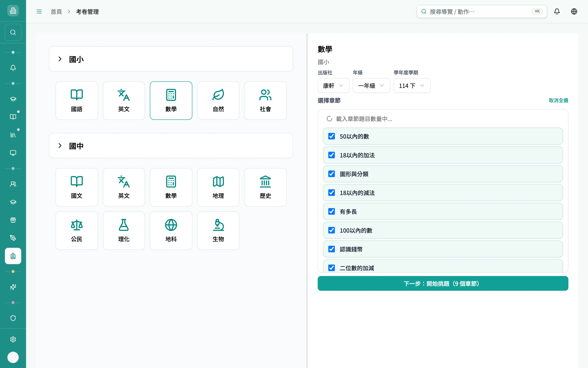
Task: Collapse the 國中 section
Action: 171,146
